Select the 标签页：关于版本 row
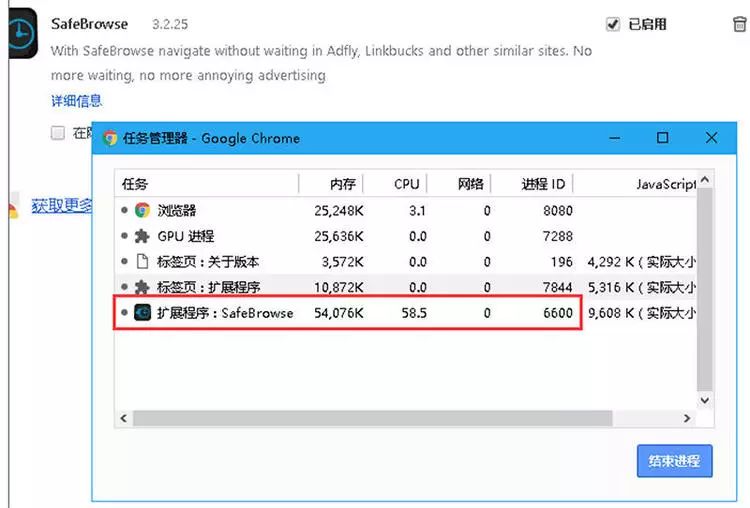The width and height of the screenshot is (750, 508). click(406, 262)
